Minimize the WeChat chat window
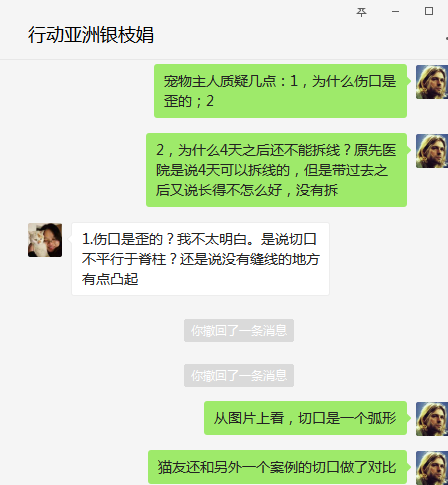This screenshot has height=485, width=448. tap(395, 12)
